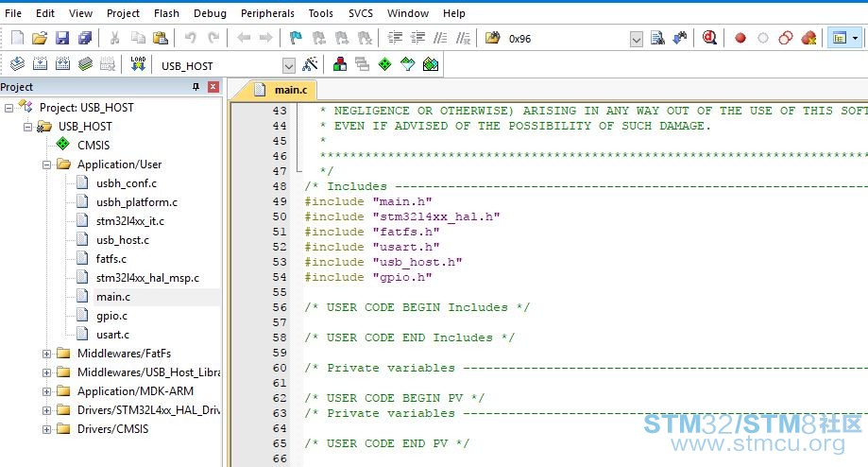
Task: Rebuild all target files icon
Action: pos(62,64)
